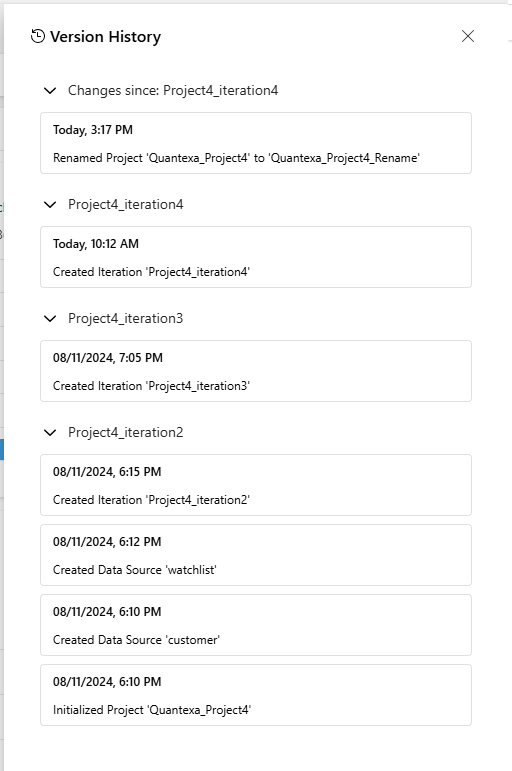Select the Renamed Project entry card
The image size is (512, 771).
click(256, 143)
